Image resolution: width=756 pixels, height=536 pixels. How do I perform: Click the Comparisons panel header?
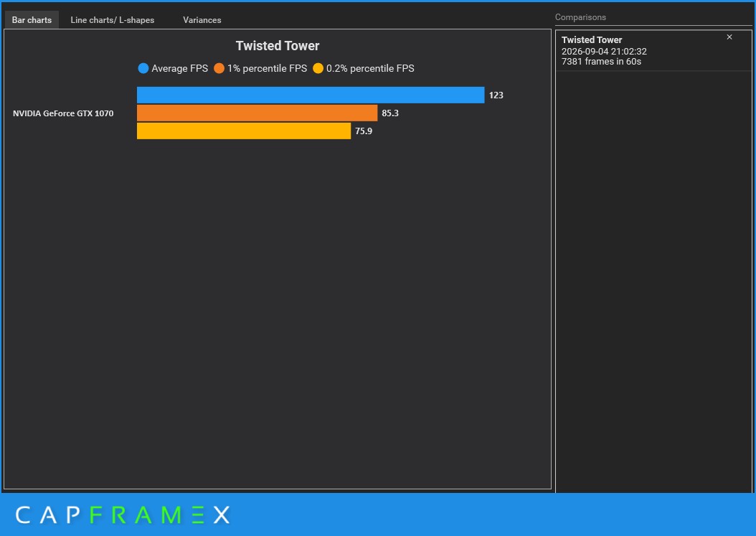coord(580,17)
